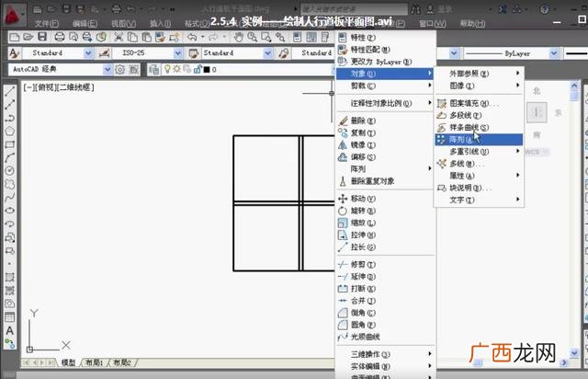
Task: Select the Rectangle tool
Action: coord(9,144)
